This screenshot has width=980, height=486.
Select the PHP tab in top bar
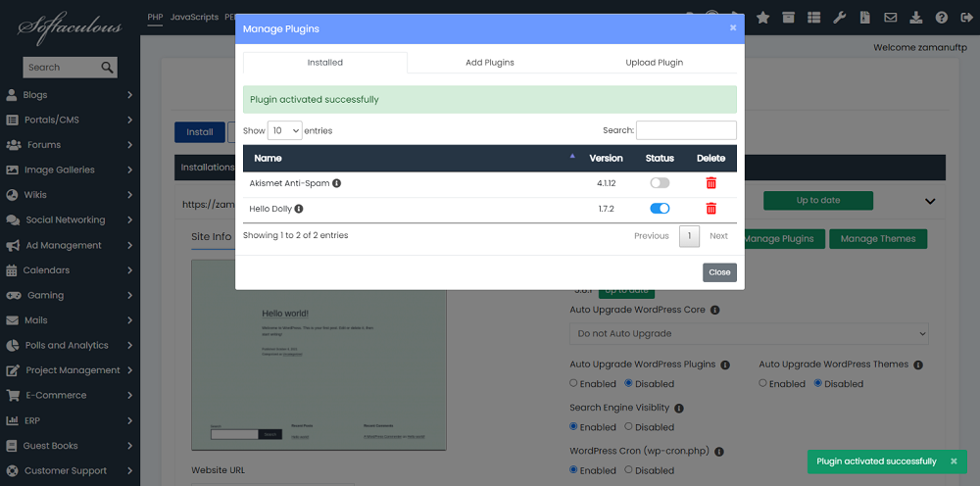click(x=155, y=17)
